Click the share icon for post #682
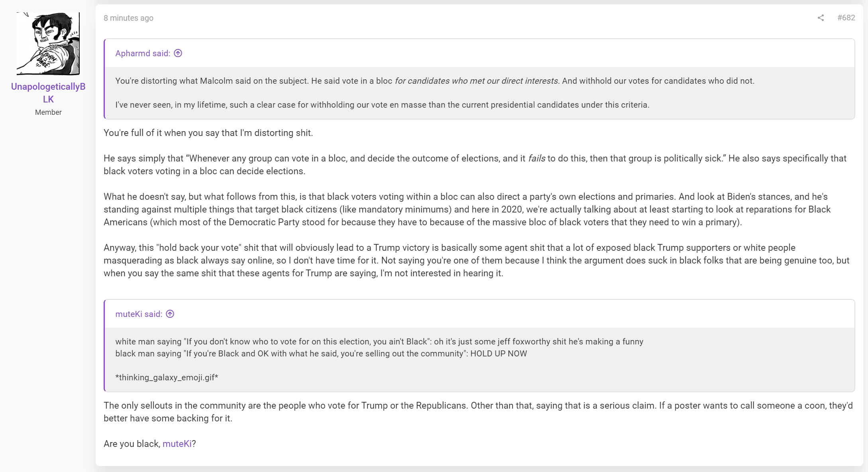 821,18
